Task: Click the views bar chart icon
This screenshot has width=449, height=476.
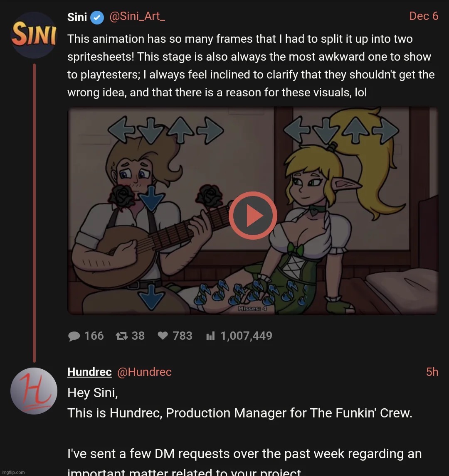Action: (210, 336)
